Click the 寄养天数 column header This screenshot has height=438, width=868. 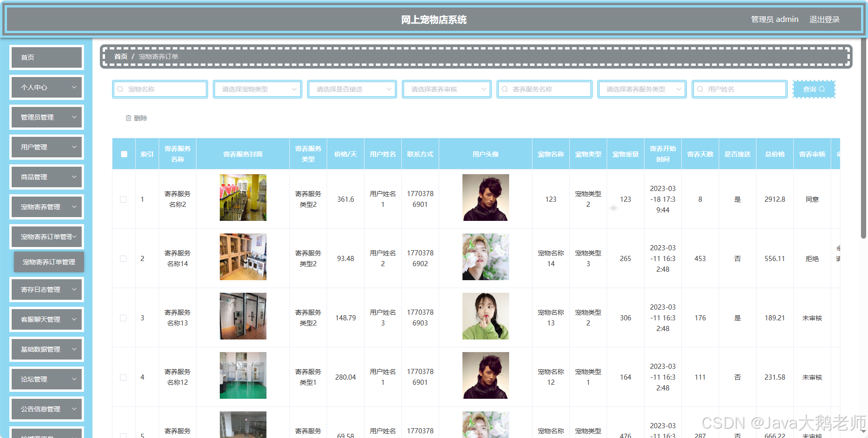click(x=700, y=154)
